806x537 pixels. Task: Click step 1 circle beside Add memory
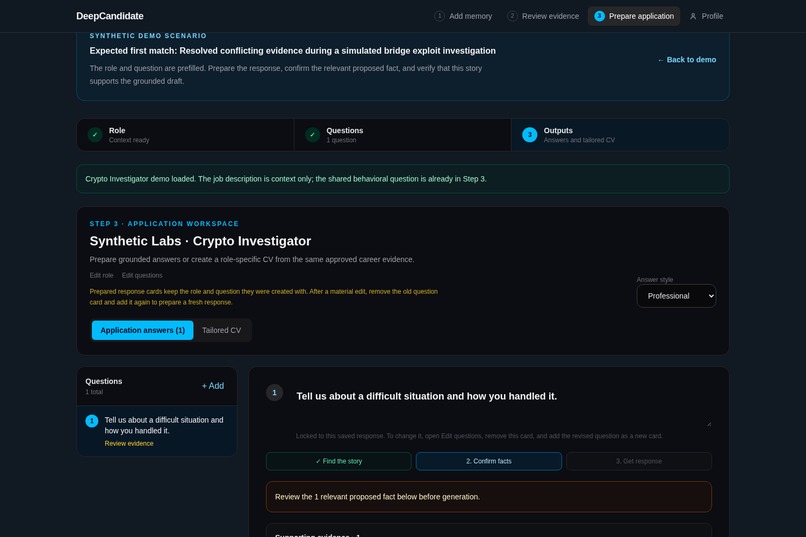[439, 16]
